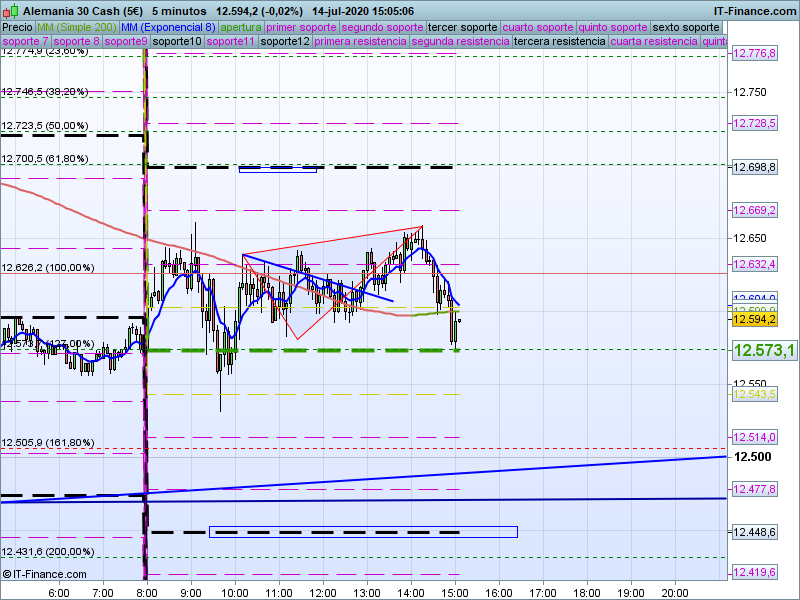Click the 12.419,6 price label
Image resolution: width=800 pixels, height=600 pixels.
pos(755,572)
